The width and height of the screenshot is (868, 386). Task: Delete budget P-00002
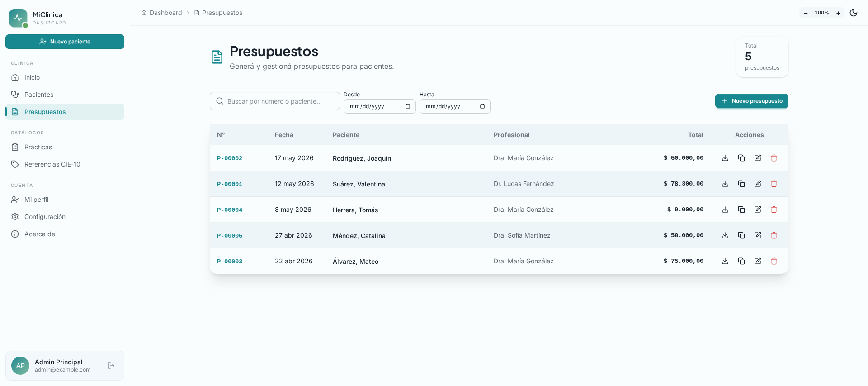tap(774, 158)
